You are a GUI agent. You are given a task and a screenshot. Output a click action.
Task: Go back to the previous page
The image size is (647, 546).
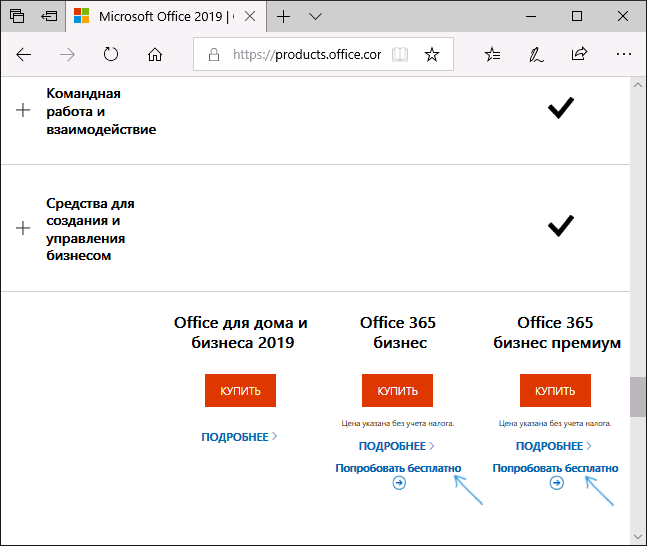[24, 54]
